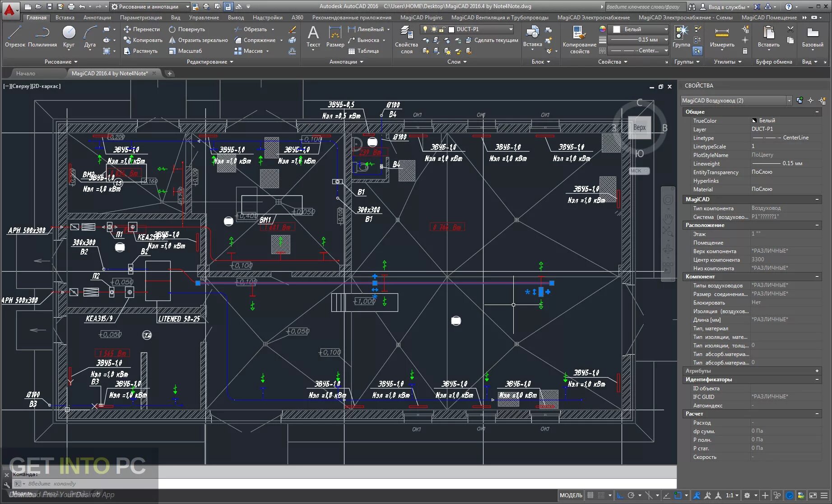Open the MagiCAD Plugins ribbon tab
Viewport: 832px width, 504px height.
[422, 18]
